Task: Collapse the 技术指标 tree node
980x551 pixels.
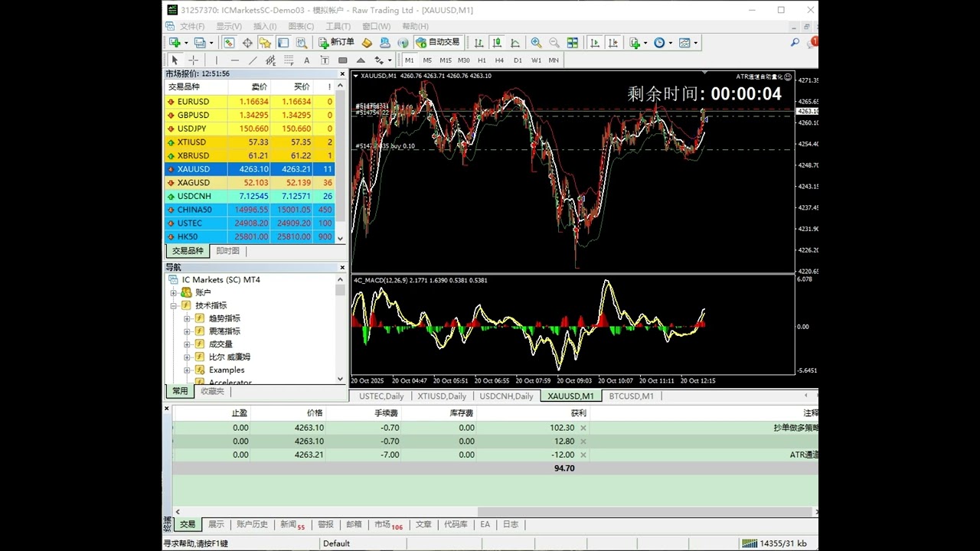Action: (174, 305)
